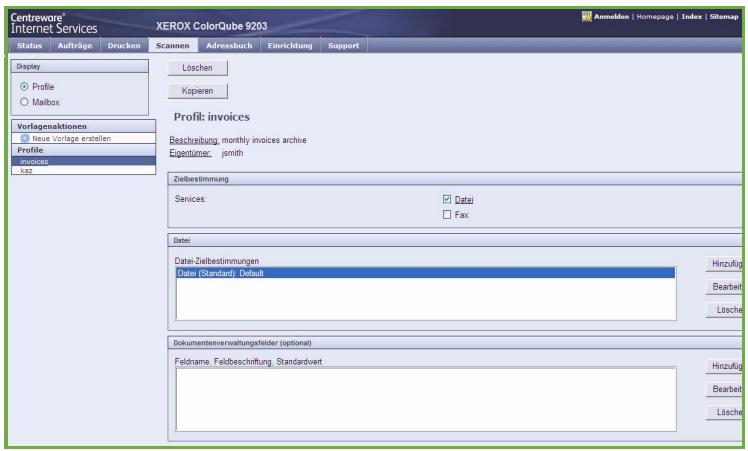
Task: Enable the Fax service checkbox
Action: (447, 215)
